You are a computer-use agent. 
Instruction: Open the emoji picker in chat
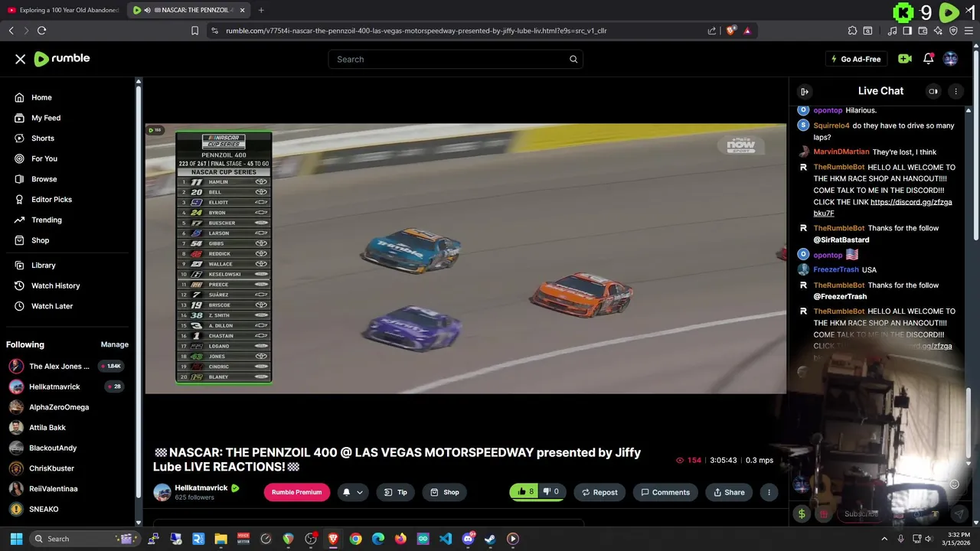(954, 484)
